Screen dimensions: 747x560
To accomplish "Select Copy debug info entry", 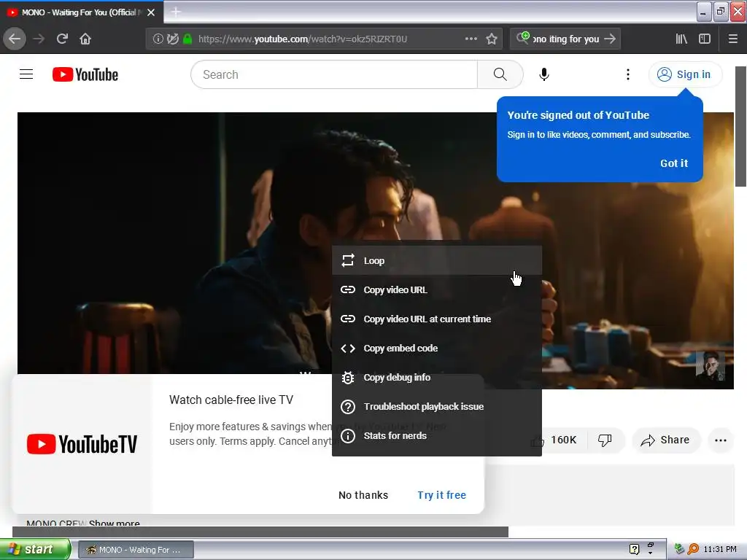I will [436, 377].
